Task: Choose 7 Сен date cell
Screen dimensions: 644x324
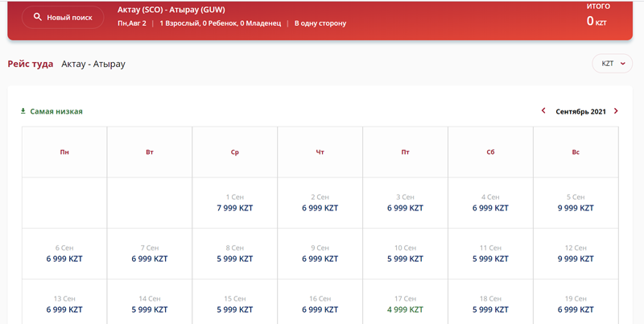Action: click(150, 254)
